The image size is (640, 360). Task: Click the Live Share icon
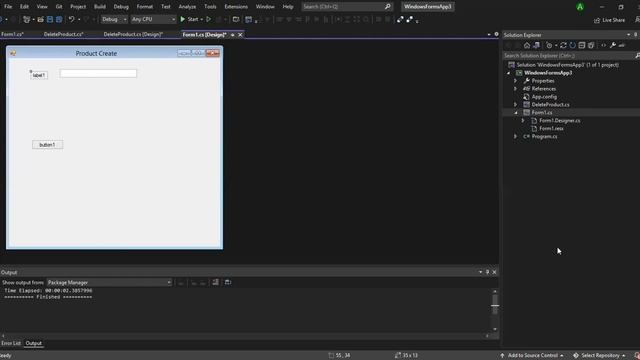click(x=597, y=20)
